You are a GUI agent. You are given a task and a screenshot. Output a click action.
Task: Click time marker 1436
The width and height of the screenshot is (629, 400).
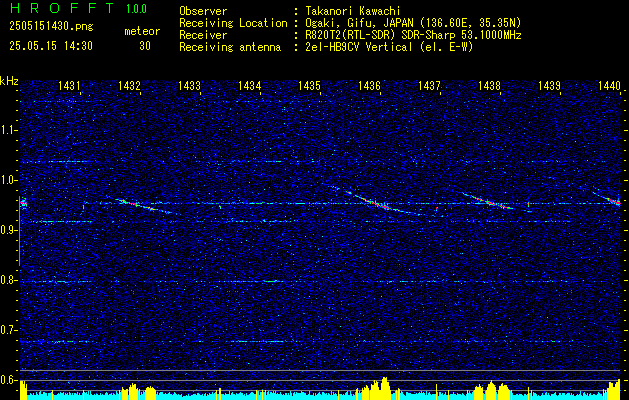click(x=369, y=85)
